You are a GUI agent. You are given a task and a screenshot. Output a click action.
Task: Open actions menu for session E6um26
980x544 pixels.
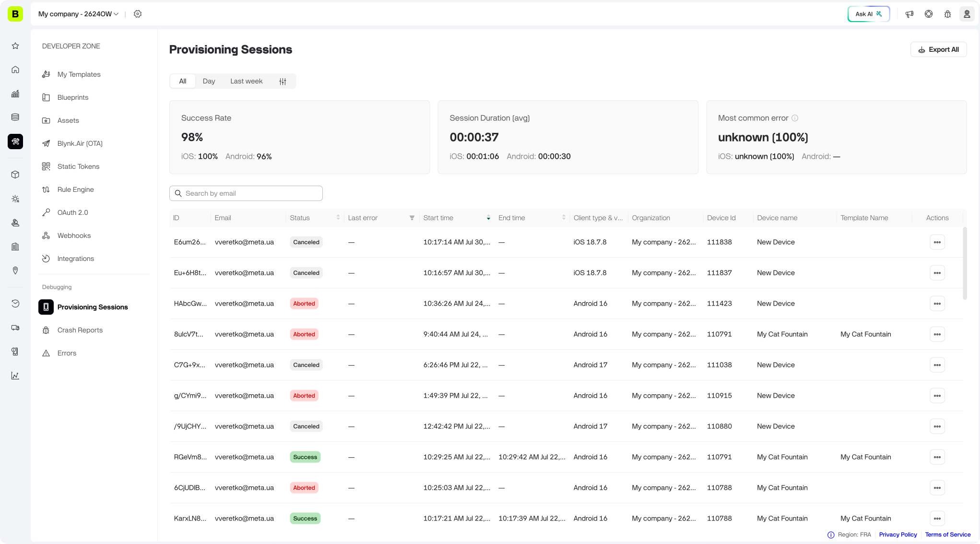937,242
